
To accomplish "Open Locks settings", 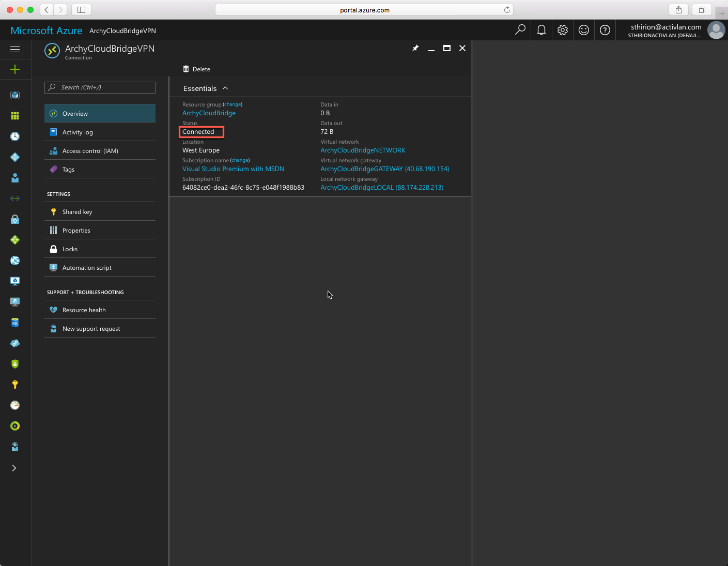I will pos(100,249).
